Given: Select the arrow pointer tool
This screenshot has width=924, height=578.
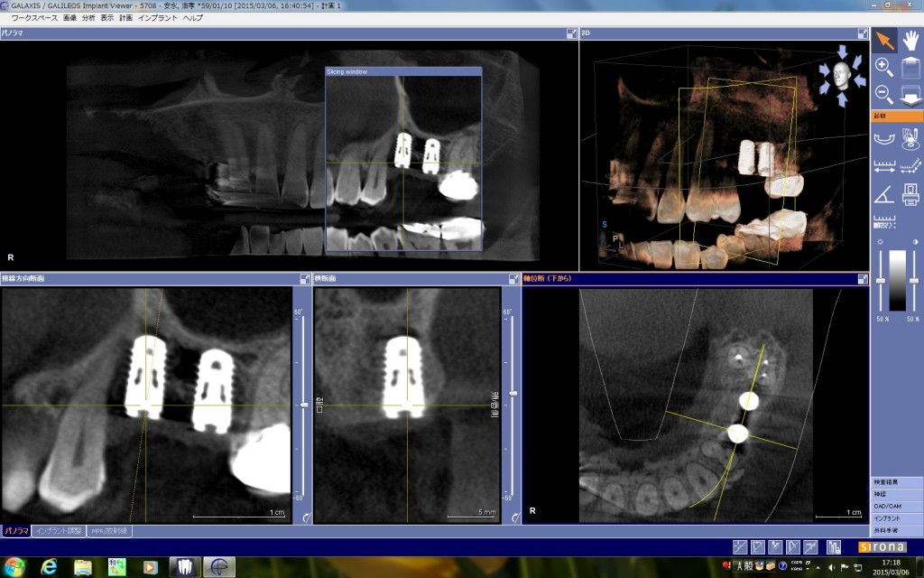Looking at the screenshot, I should (884, 40).
